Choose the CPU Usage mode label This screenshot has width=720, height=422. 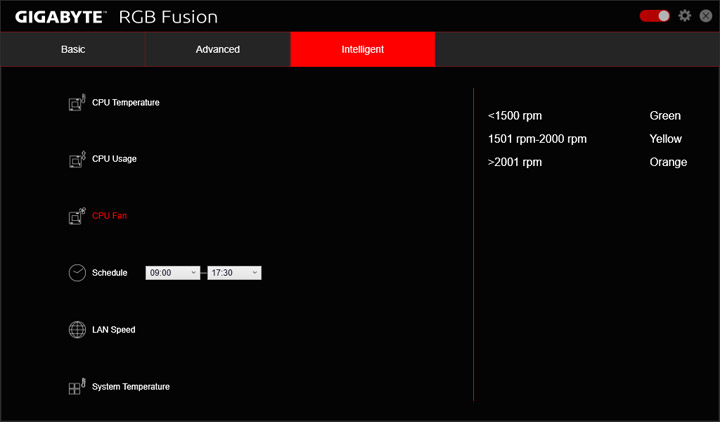(x=114, y=159)
